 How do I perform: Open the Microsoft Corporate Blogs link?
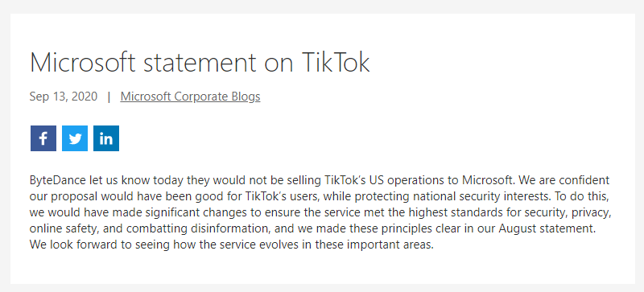(x=190, y=97)
